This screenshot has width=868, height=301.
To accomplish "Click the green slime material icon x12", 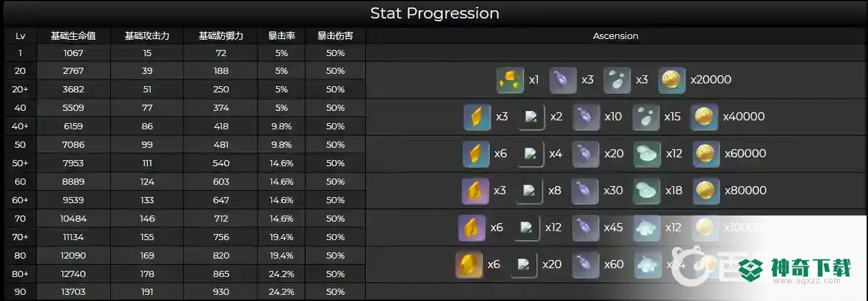I will pos(647,154).
